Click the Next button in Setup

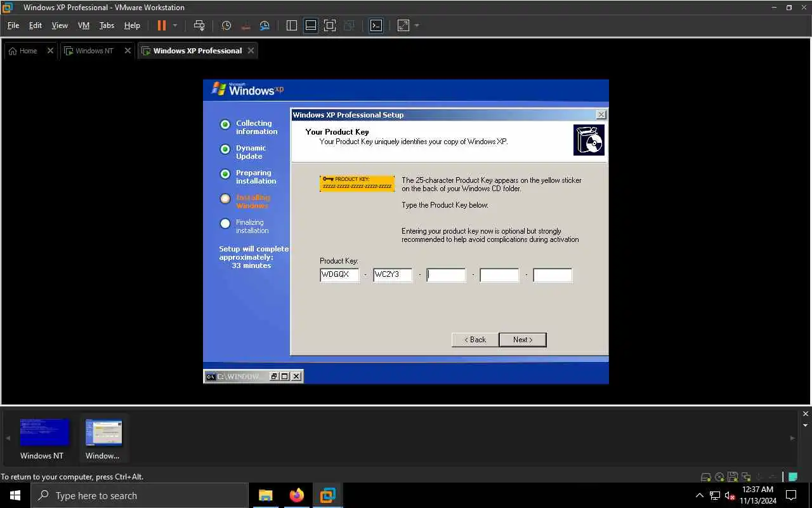(523, 340)
